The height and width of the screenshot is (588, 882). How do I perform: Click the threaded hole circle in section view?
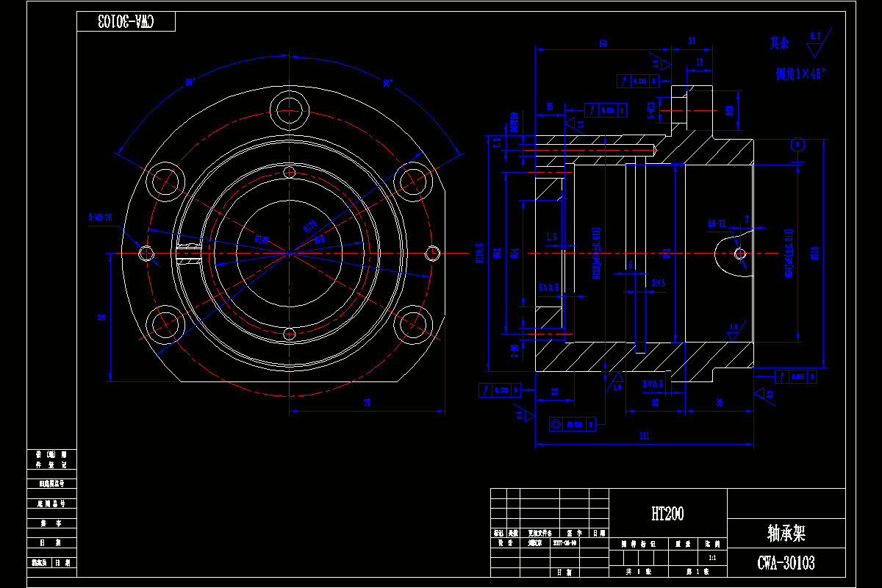[740, 254]
